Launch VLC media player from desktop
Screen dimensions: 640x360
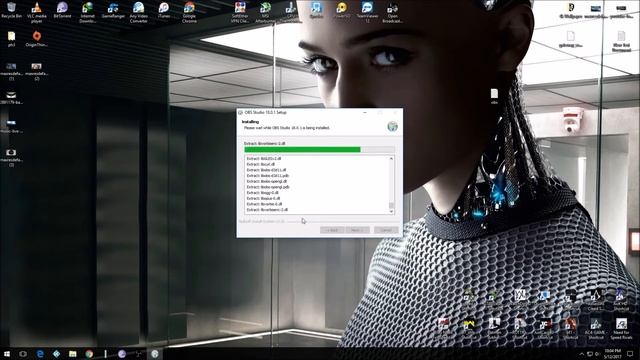pyautogui.click(x=37, y=11)
